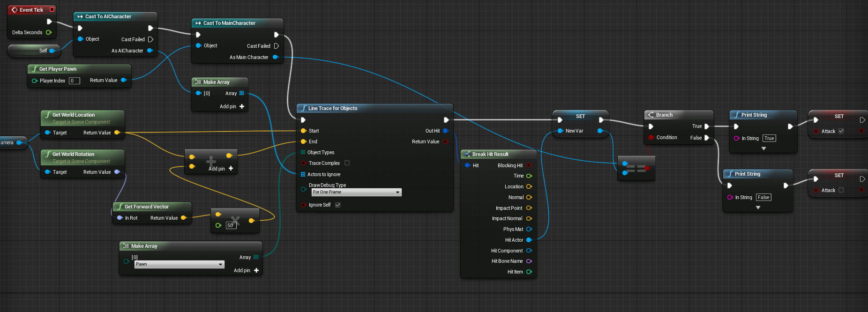Viewport: 868px width, 312px height.
Task: Click the Line Trace Return Value pin
Action: (x=446, y=141)
